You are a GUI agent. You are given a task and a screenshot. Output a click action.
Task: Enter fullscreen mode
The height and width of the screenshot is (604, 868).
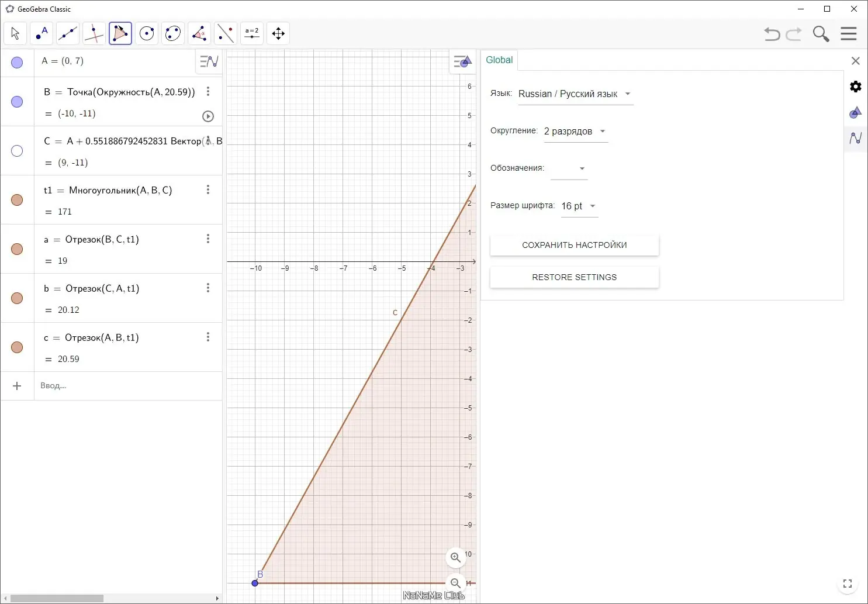pos(848,584)
